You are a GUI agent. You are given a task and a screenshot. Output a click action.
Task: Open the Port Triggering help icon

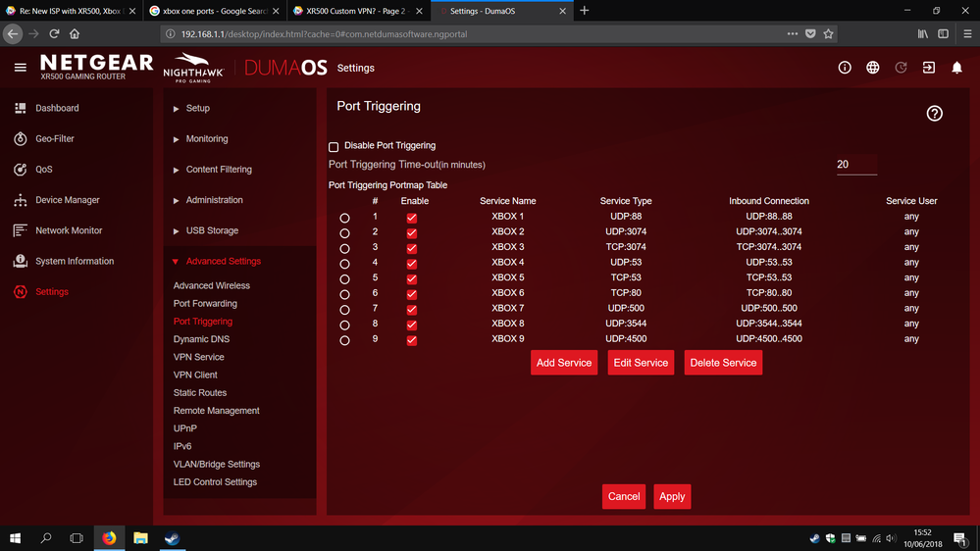934,113
